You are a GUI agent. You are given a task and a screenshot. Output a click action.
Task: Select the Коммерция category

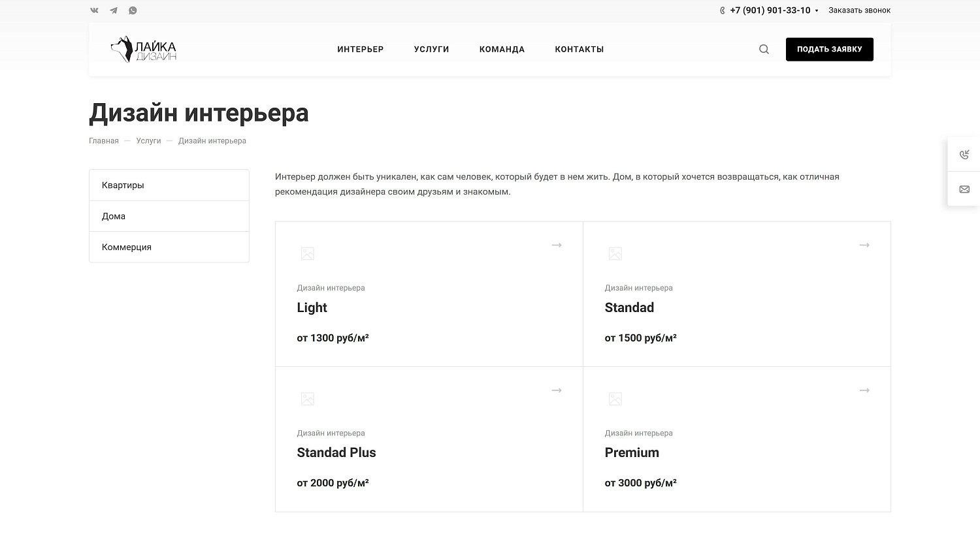click(126, 247)
